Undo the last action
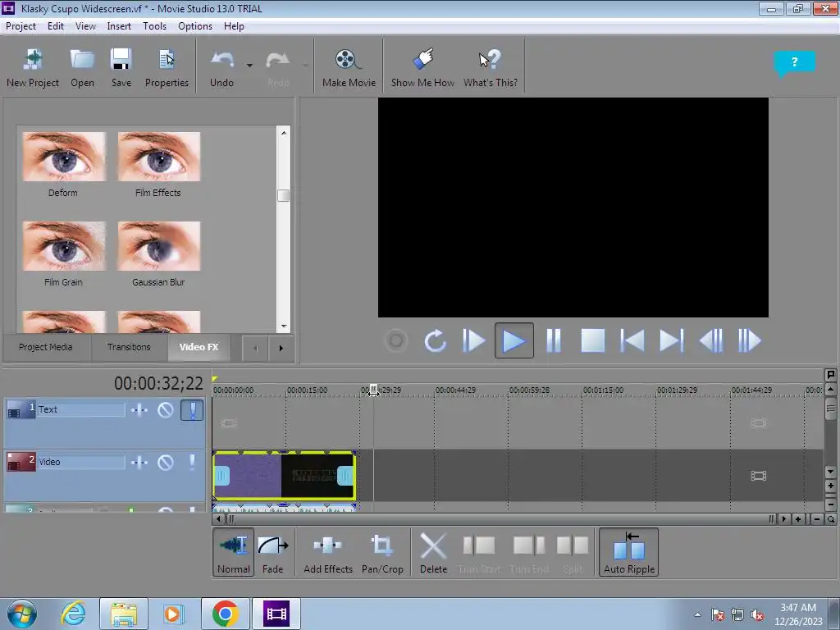 [x=221, y=69]
